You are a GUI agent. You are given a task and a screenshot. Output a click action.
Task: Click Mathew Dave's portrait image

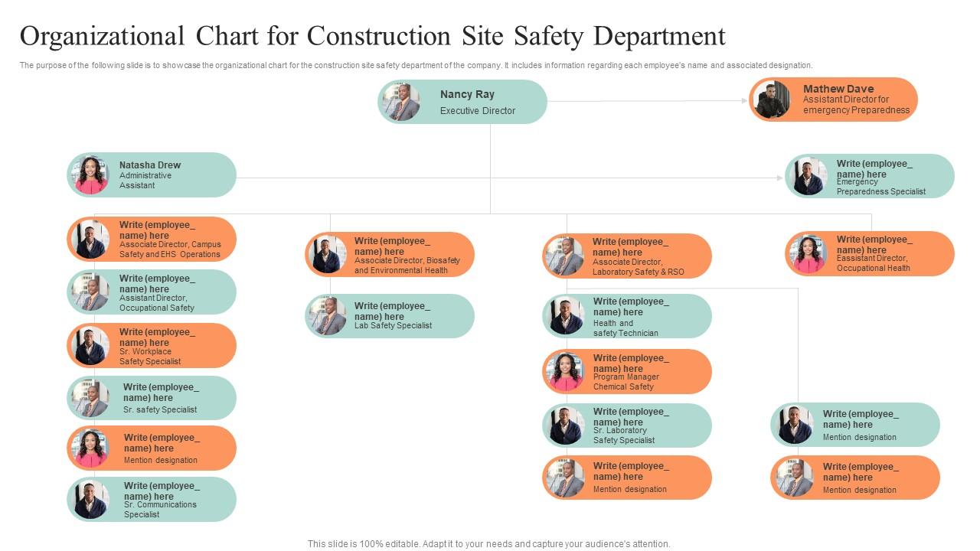(x=772, y=99)
